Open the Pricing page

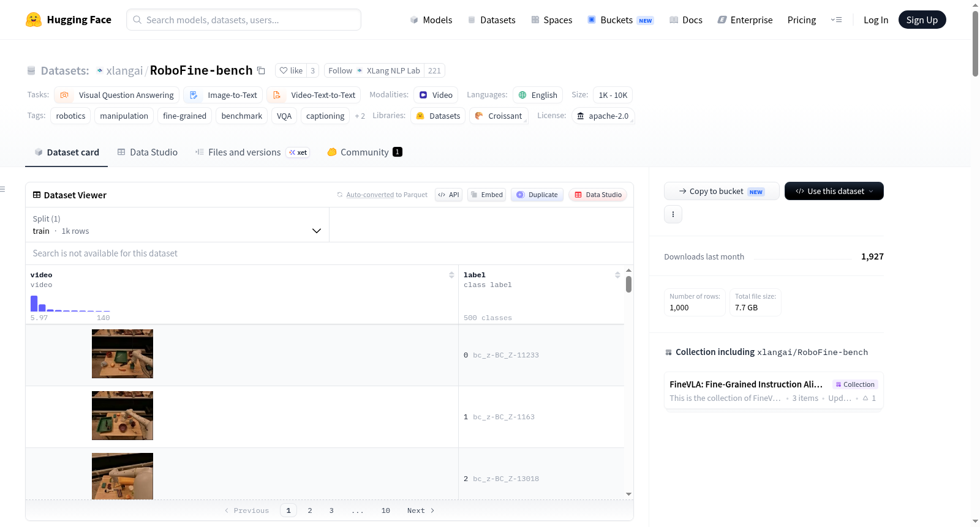tap(802, 20)
